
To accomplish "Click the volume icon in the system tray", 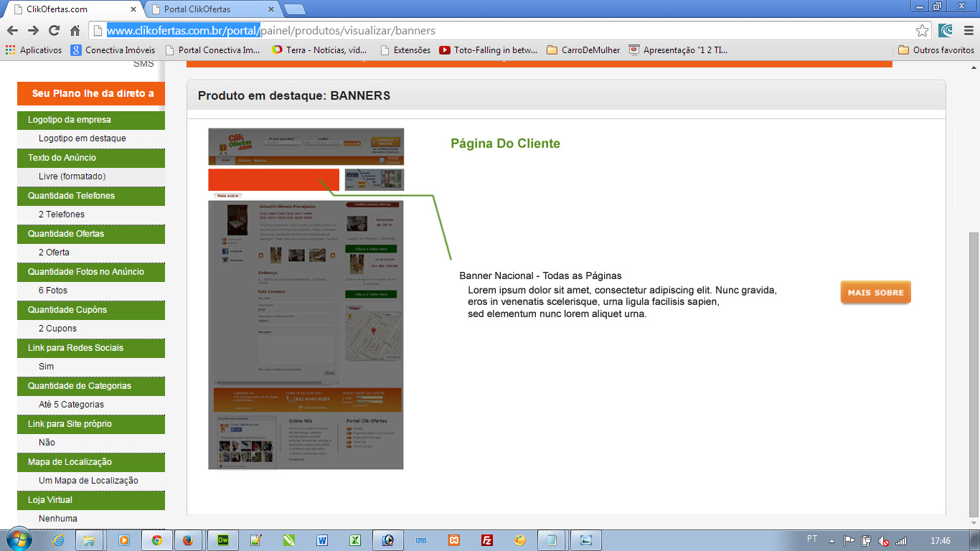I will coord(884,540).
